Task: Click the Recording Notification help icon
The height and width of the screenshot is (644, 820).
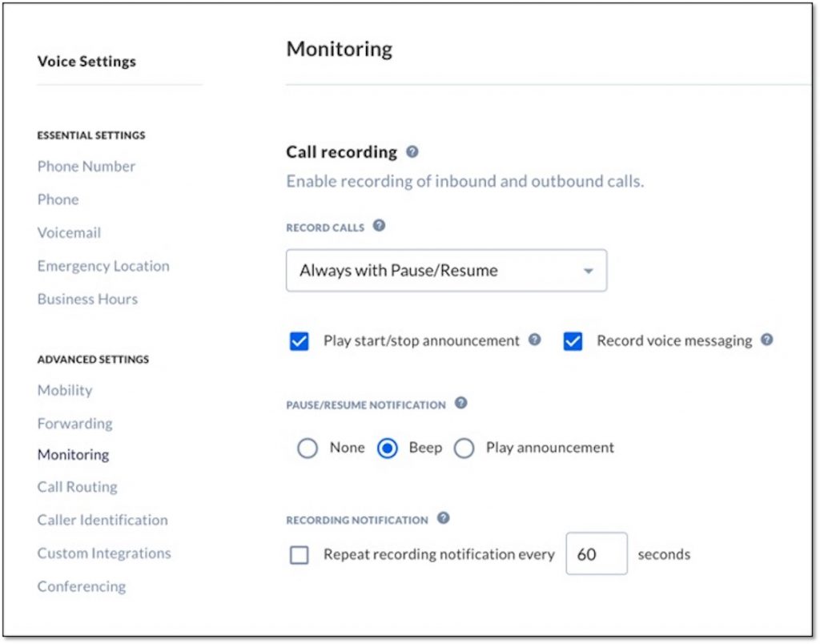Action: (x=442, y=518)
